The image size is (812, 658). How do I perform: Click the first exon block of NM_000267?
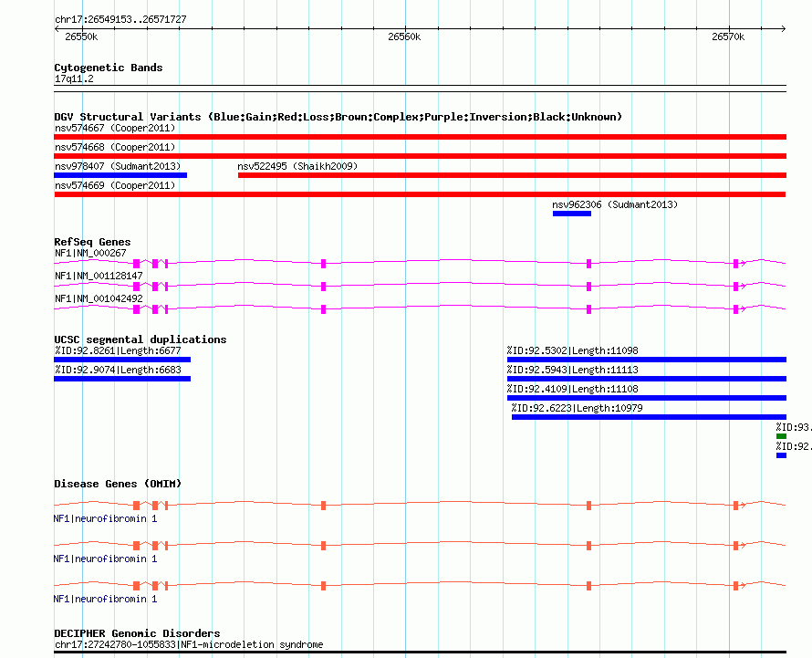(136, 264)
